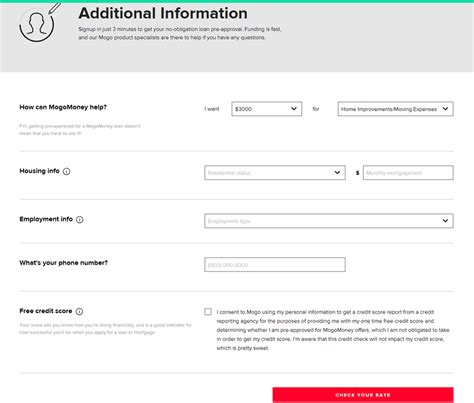The height and width of the screenshot is (403, 474).
Task: Check the credit score consent checkbox
Action: pos(208,312)
